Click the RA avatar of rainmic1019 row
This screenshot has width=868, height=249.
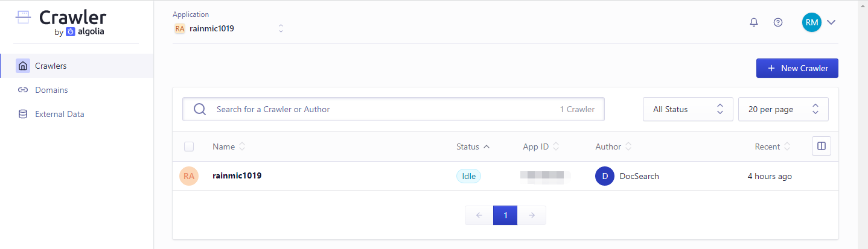point(189,176)
